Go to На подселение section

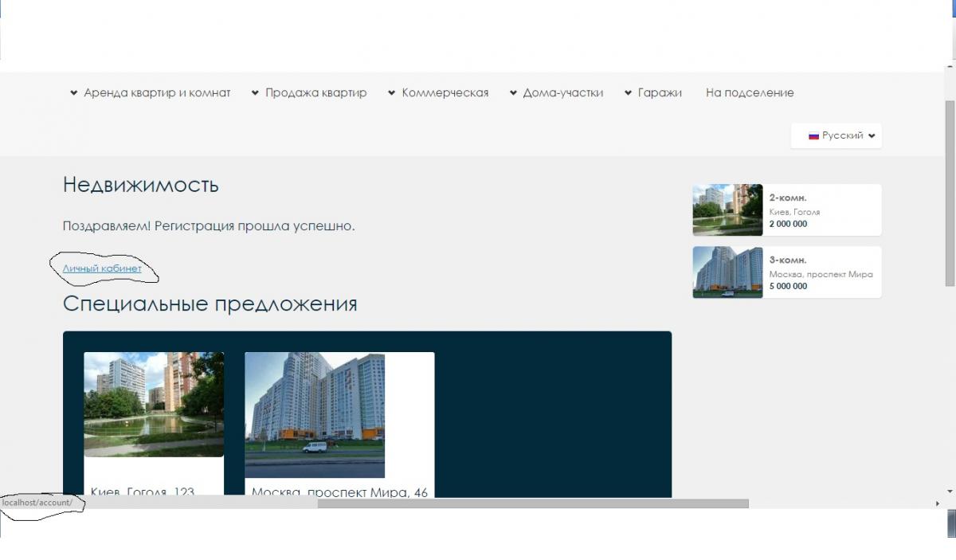coord(750,93)
